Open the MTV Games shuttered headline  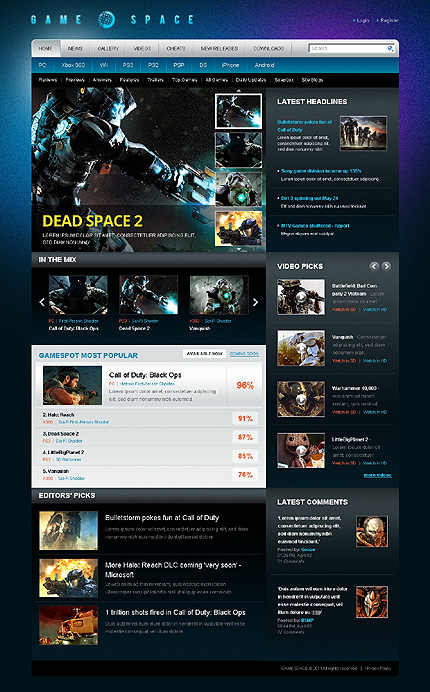tap(315, 226)
